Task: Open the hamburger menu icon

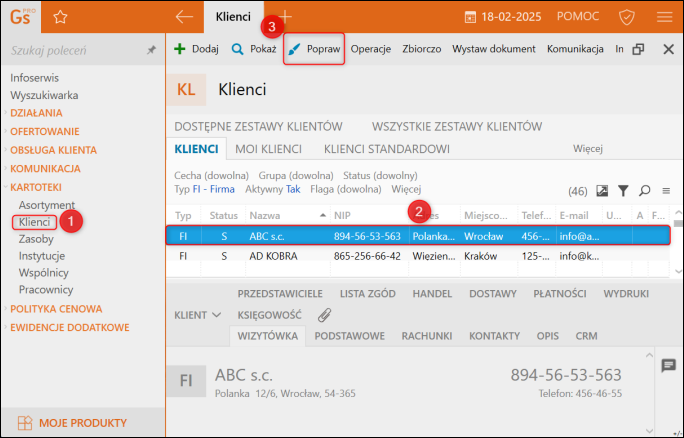Action: 664,17
